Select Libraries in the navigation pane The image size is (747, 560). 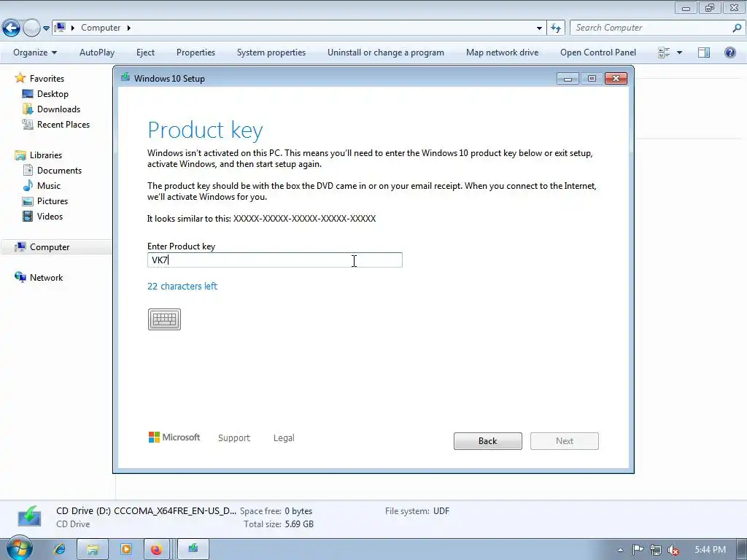[x=46, y=155]
